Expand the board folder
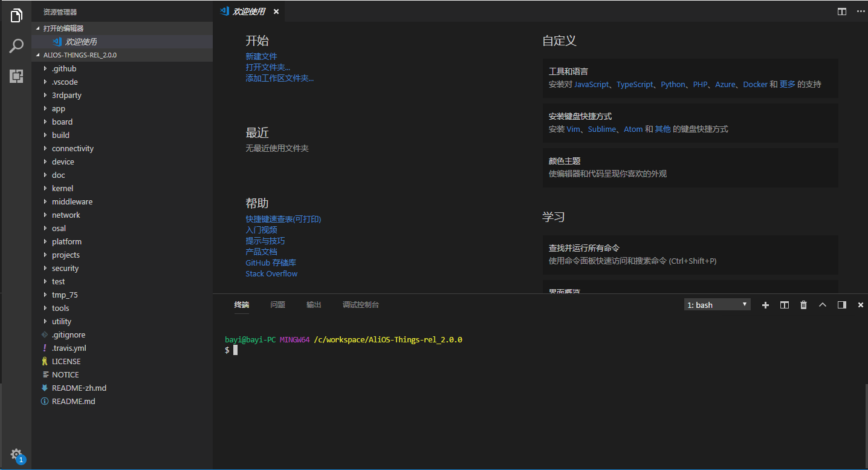This screenshot has height=470, width=868. (122, 122)
